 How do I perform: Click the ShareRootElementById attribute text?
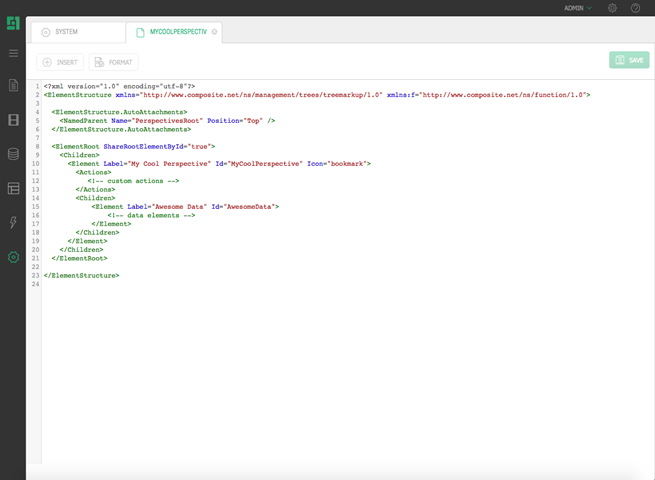[143, 147]
